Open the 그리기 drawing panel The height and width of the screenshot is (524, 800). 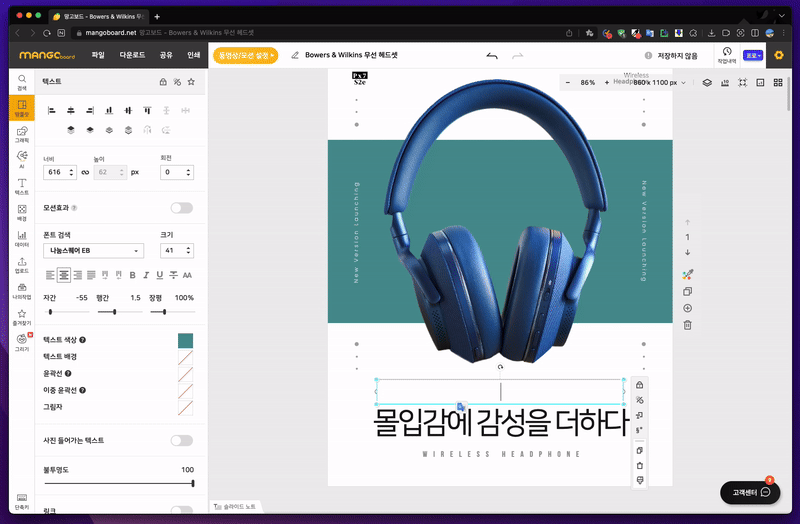tap(22, 342)
